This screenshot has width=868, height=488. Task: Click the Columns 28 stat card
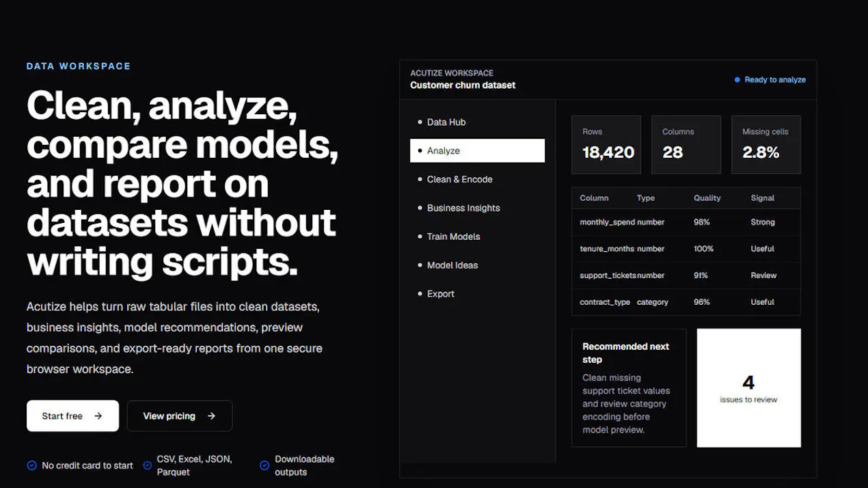coord(686,144)
